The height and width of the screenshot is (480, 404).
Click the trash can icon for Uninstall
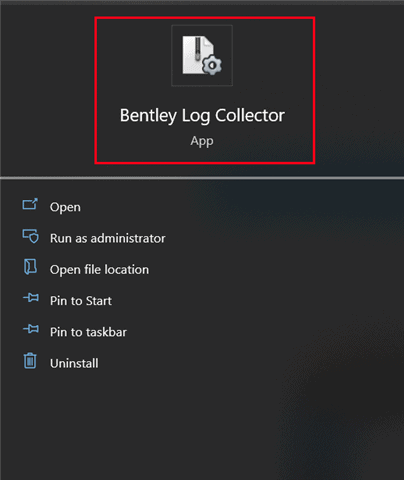point(30,361)
